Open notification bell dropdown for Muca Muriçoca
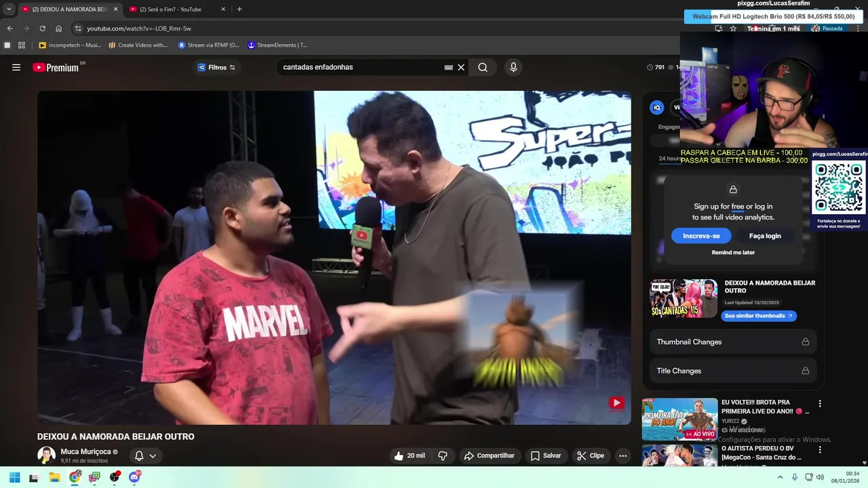The width and height of the screenshot is (868, 488). click(x=146, y=455)
